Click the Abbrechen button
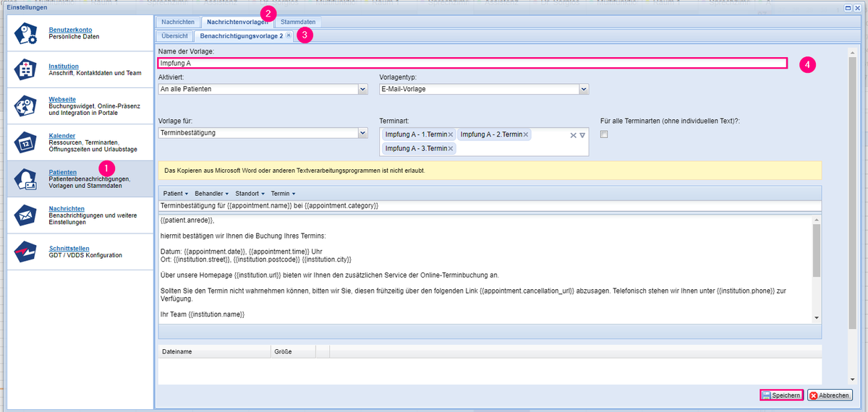This screenshot has width=868, height=412. coord(830,395)
